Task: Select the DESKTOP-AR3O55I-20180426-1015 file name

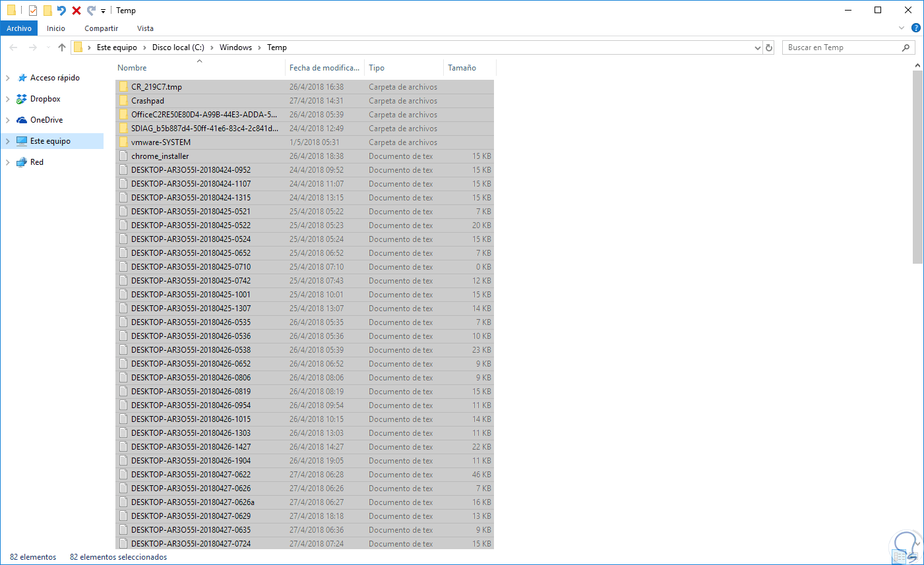Action: pyautogui.click(x=191, y=419)
